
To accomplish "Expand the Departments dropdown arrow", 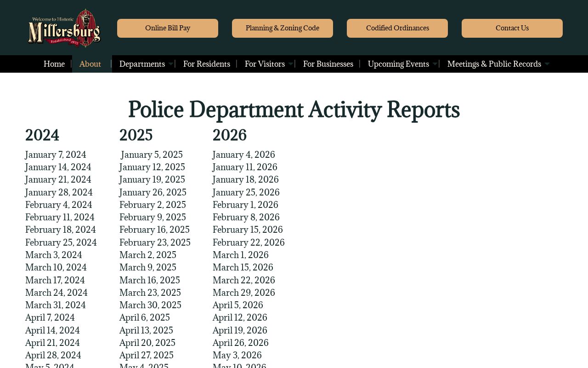I will (x=170, y=64).
